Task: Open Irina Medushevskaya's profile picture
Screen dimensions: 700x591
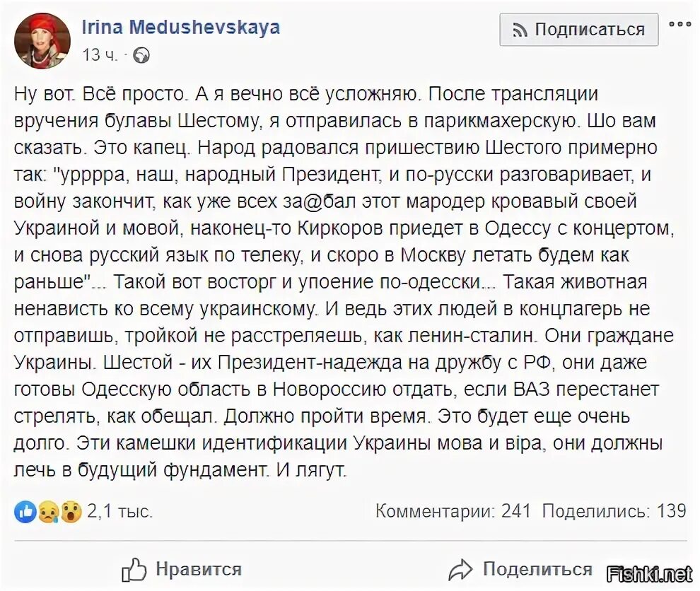Action: point(43,40)
